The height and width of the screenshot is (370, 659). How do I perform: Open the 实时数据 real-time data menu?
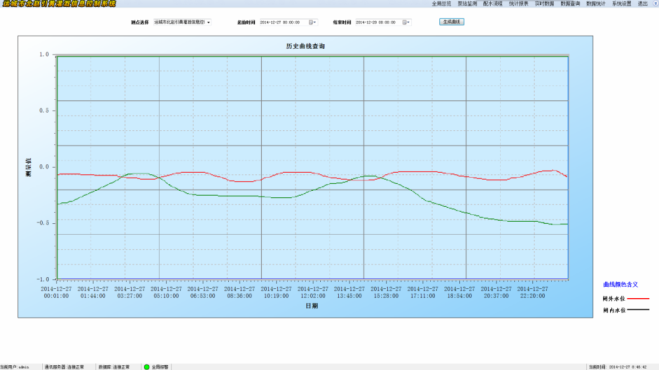[544, 3]
